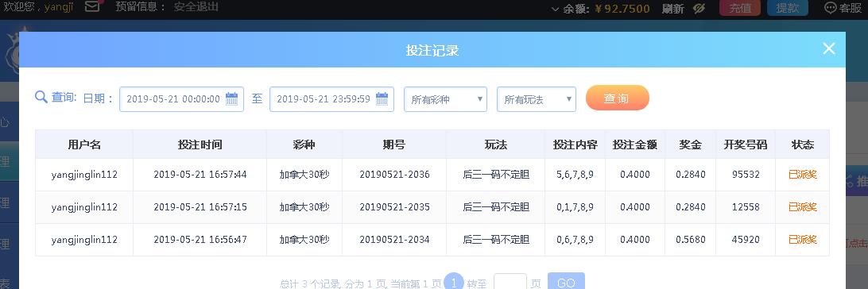
Task: Select period number 20190521-2034
Action: click(394, 240)
